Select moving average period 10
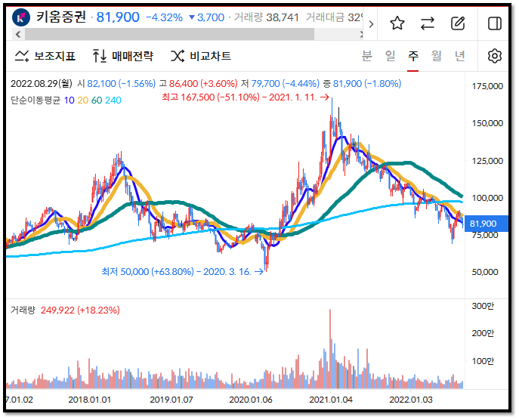Screen dimensions: 519x420 pos(69,100)
